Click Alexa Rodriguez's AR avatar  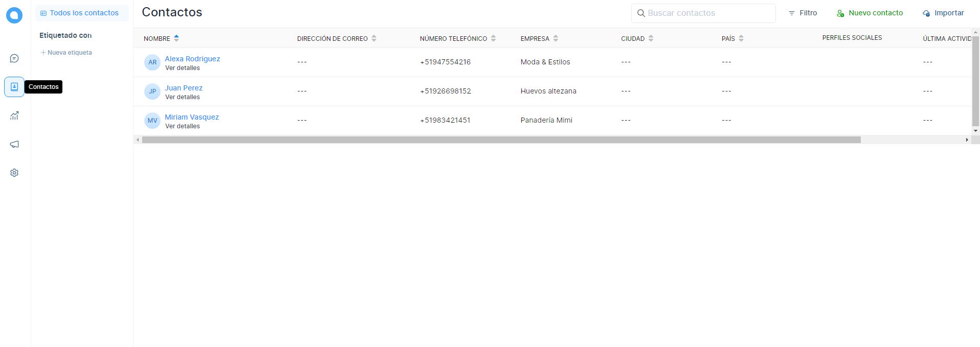152,62
